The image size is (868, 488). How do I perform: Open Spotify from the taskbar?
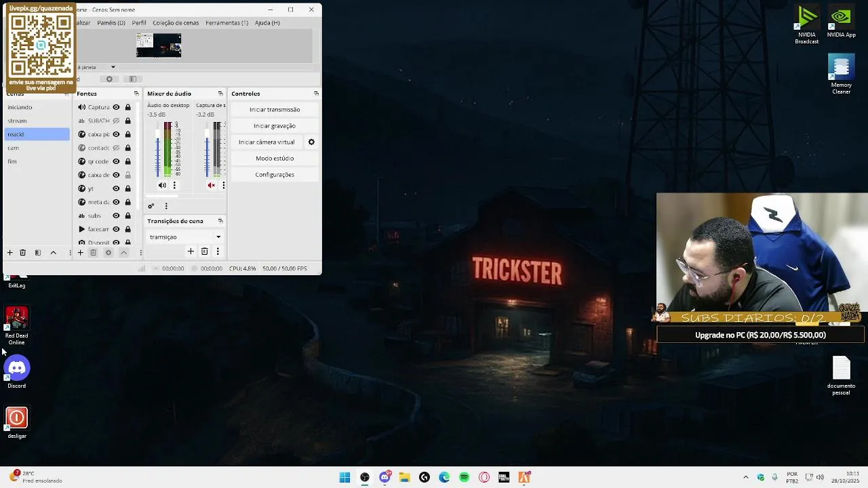(x=464, y=477)
